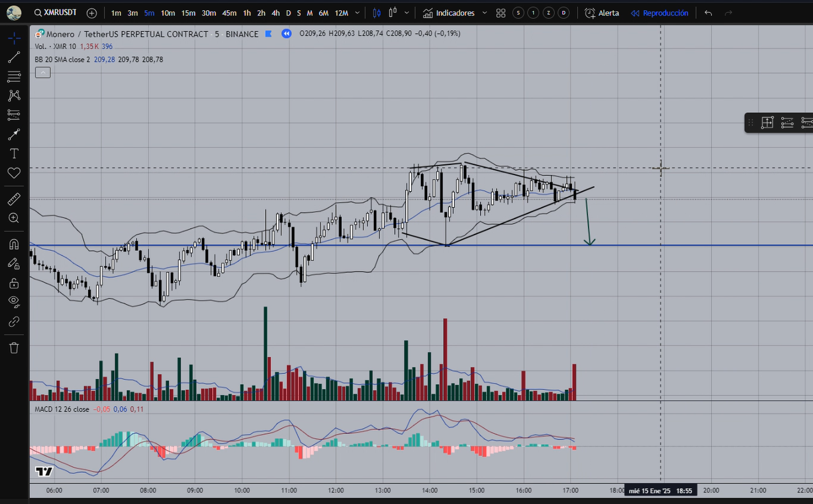Select the crosshair cursor tool
813x504 pixels.
(14, 38)
